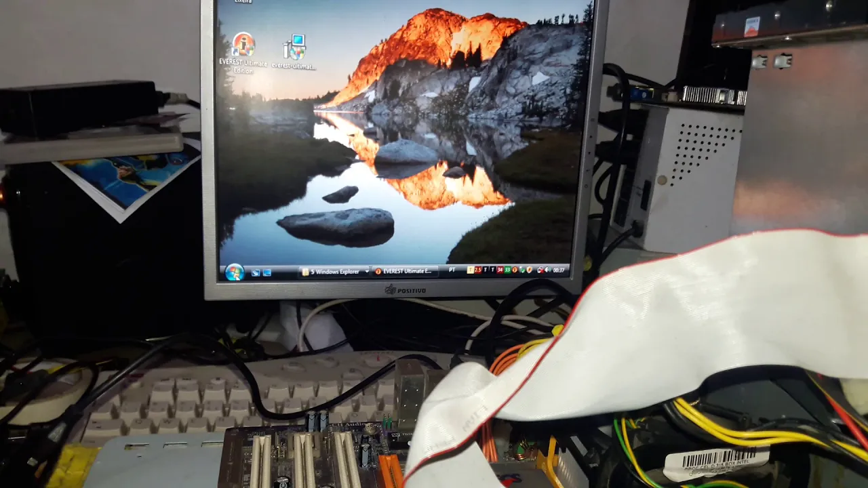Click the orange security shield tray icon
This screenshot has height=488, width=868.
(530, 270)
